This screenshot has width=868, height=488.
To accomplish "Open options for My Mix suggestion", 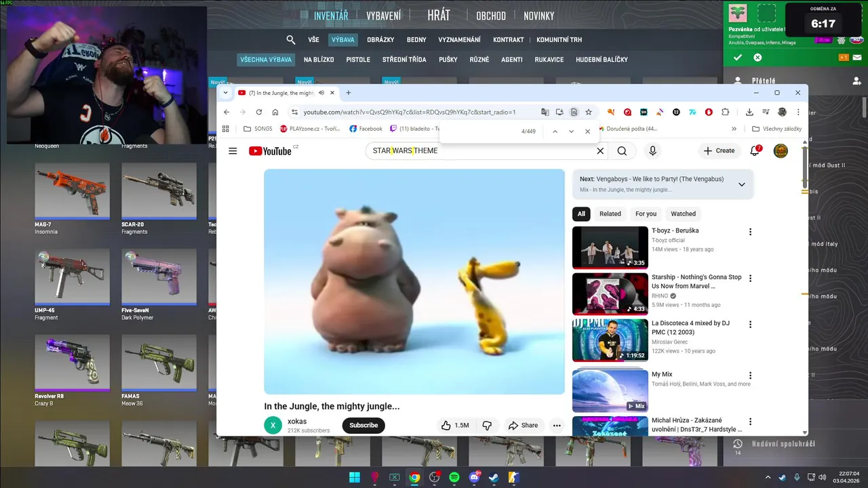I will pyautogui.click(x=750, y=375).
